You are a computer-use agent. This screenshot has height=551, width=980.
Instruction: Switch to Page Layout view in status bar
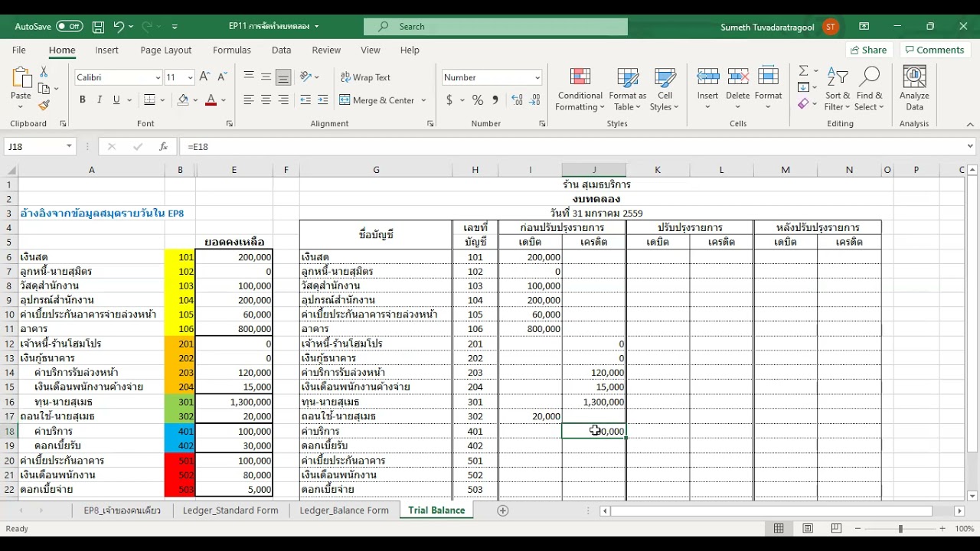click(x=808, y=529)
